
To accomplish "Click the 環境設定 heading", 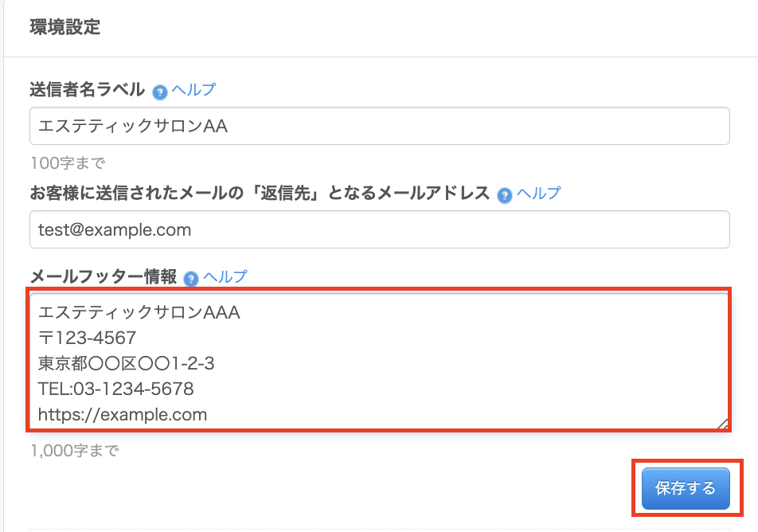I will pyautogui.click(x=65, y=27).
